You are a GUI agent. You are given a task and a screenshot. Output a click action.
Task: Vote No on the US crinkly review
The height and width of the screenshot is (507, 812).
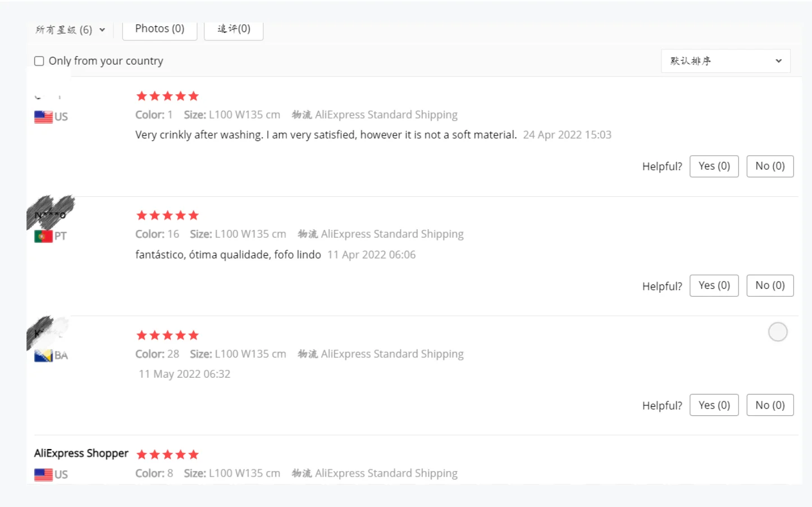(769, 166)
